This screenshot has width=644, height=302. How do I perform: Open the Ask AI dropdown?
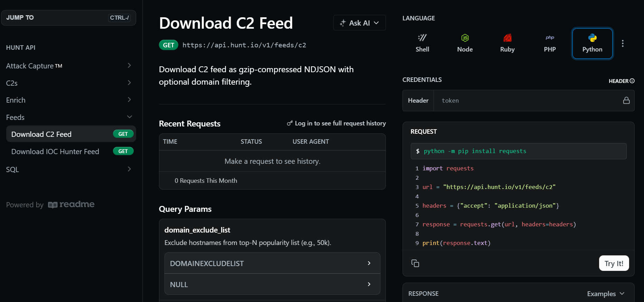[x=359, y=23]
